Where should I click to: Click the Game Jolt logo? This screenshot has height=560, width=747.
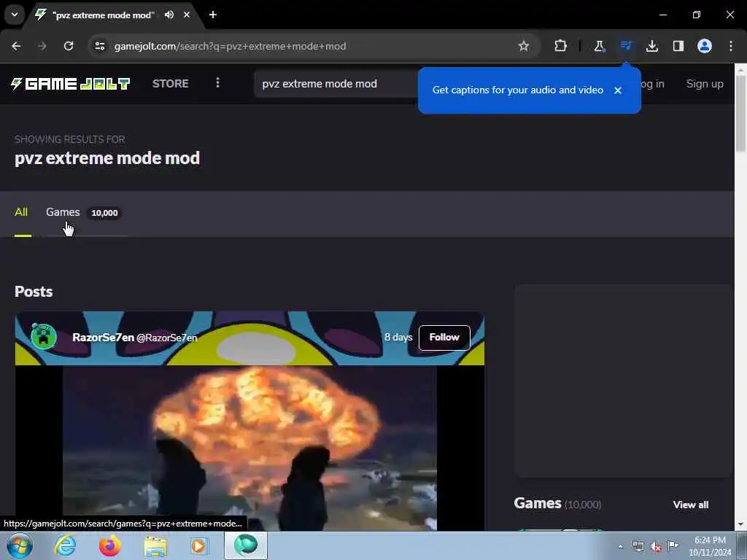[71, 84]
